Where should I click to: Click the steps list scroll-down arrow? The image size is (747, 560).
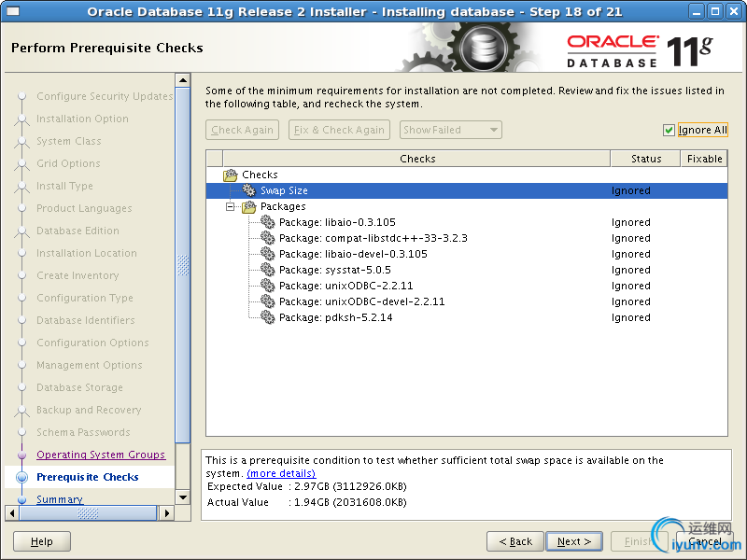pos(183,497)
